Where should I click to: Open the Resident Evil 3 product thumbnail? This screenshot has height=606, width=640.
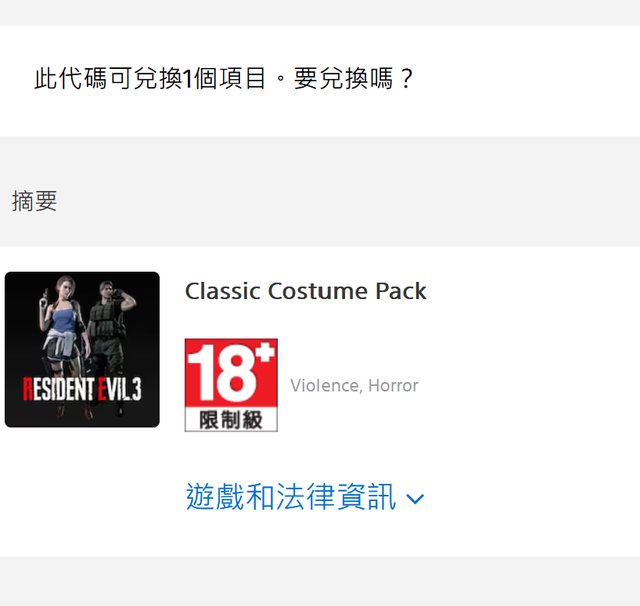click(82, 350)
